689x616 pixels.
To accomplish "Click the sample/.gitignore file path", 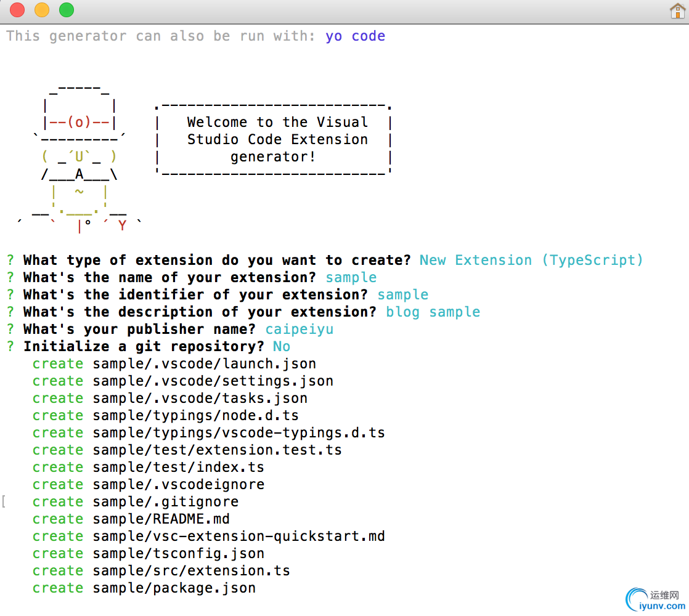I will coord(166,502).
